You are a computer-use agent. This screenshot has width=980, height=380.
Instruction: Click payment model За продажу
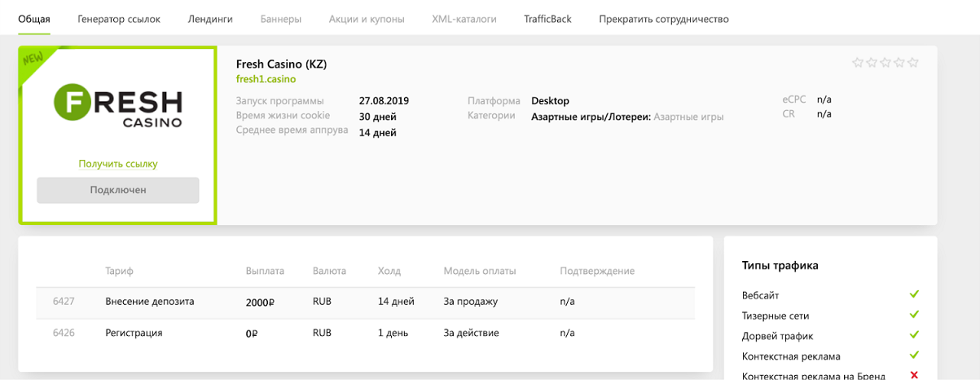tap(471, 302)
